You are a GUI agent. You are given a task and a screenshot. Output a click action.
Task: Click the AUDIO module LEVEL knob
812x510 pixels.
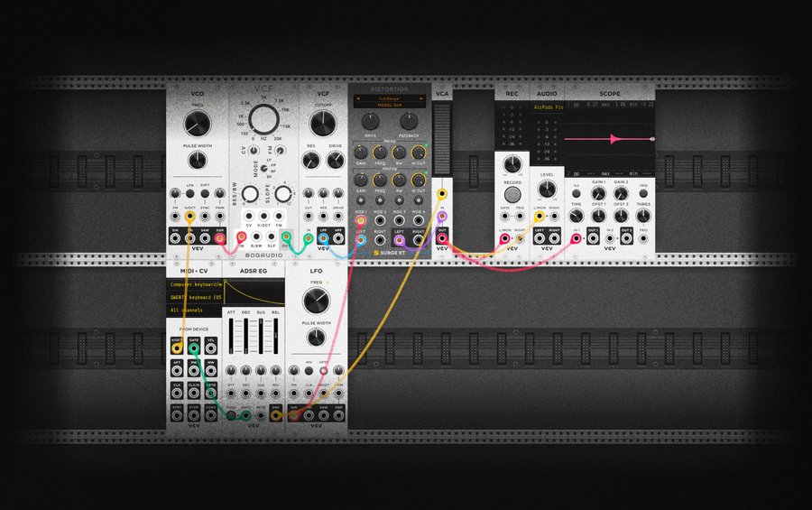[x=548, y=190]
